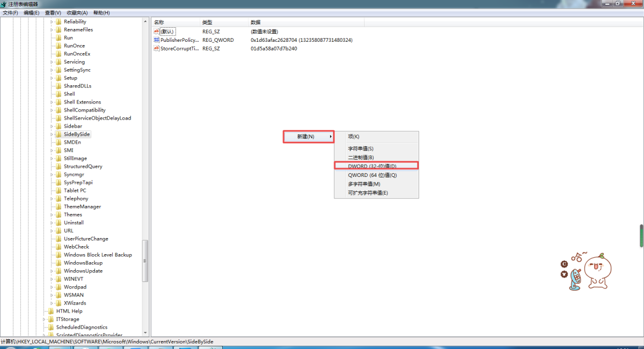Select the ShellServiceObjectDelayLoad key
The height and width of the screenshot is (349, 644).
point(97,118)
